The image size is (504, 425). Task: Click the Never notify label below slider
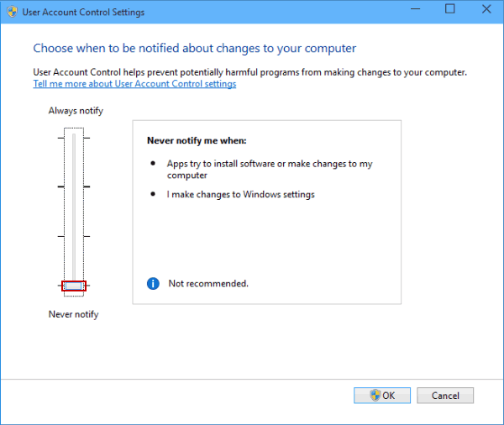(74, 314)
